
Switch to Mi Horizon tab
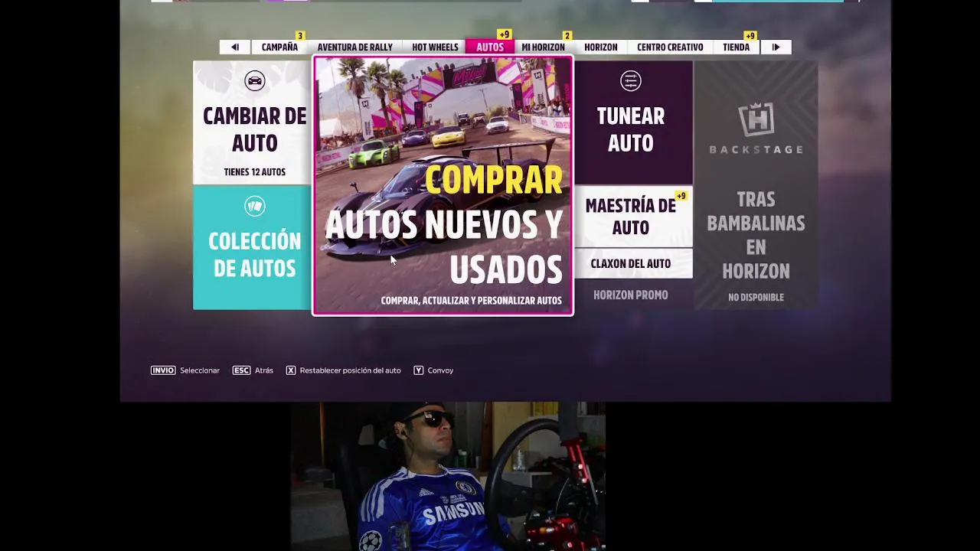(543, 47)
